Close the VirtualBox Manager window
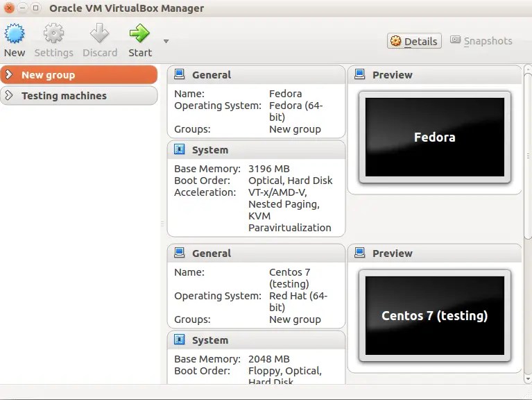This screenshot has height=400, width=532. (x=9, y=8)
